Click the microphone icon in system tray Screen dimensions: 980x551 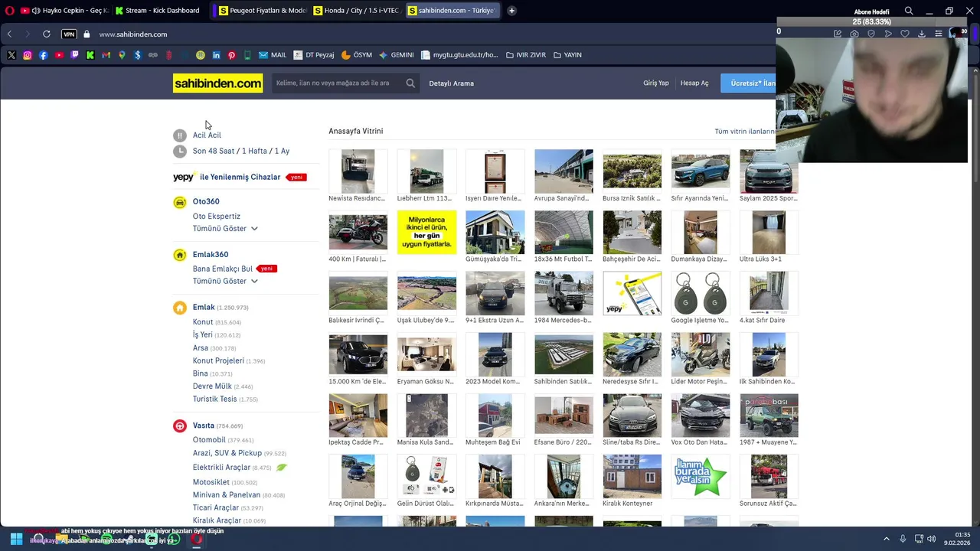[x=903, y=539]
